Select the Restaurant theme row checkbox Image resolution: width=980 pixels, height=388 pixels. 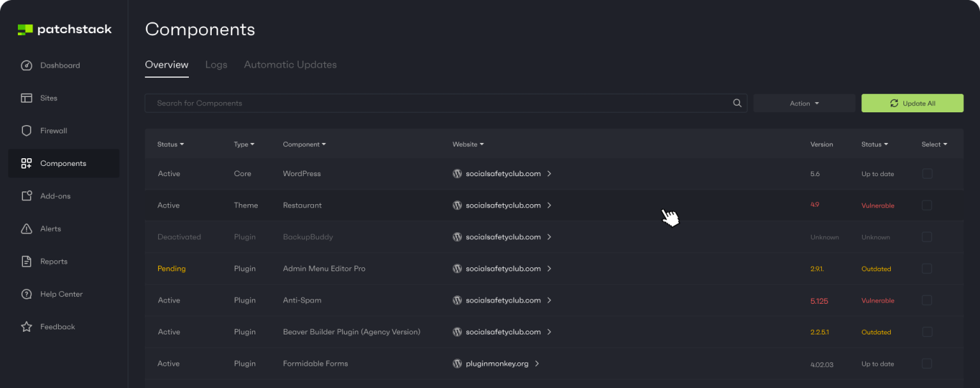[927, 205]
